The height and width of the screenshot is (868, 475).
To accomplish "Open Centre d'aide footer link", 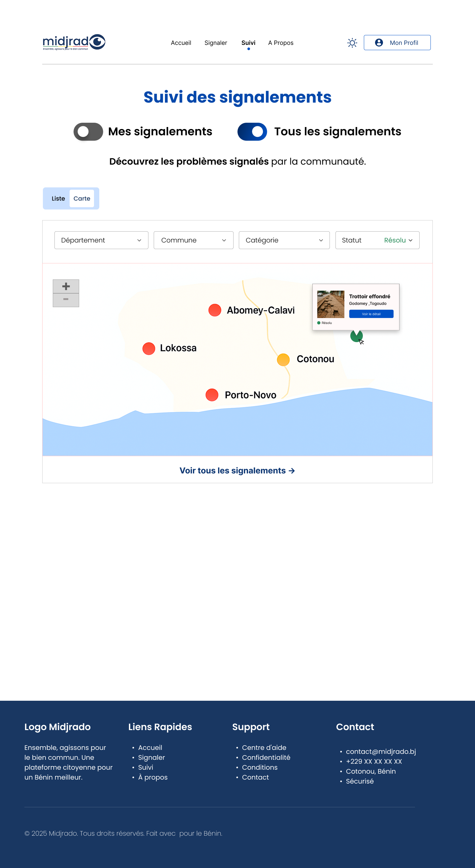I will coord(264,747).
